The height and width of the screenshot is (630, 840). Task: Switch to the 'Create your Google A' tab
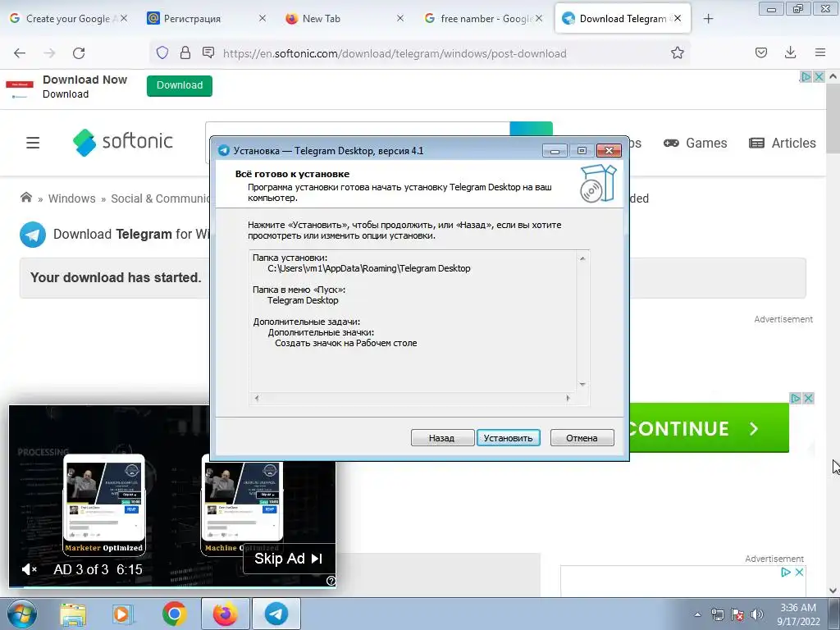[68, 18]
